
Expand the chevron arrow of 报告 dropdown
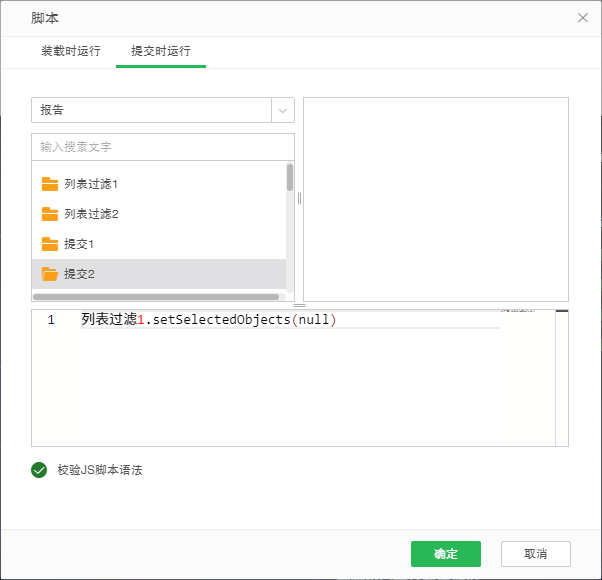[x=283, y=110]
